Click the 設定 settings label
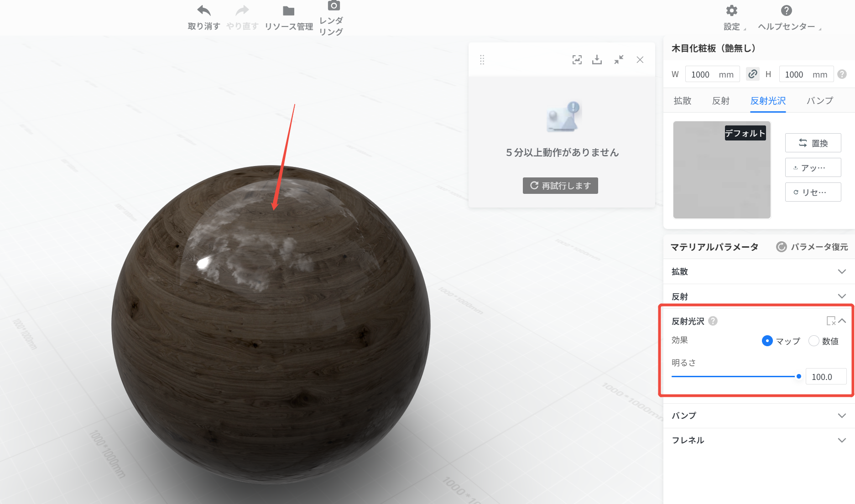855x504 pixels. click(732, 26)
